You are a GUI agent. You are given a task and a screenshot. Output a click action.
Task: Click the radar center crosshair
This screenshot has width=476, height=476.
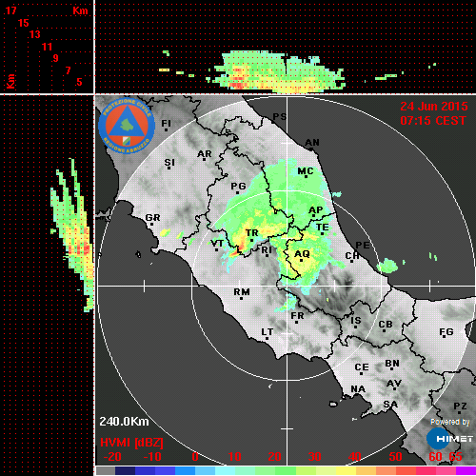point(288,286)
